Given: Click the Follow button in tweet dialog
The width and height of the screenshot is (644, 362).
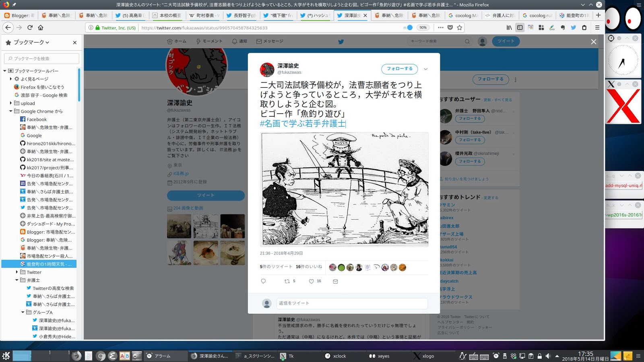Looking at the screenshot, I should point(400,69).
